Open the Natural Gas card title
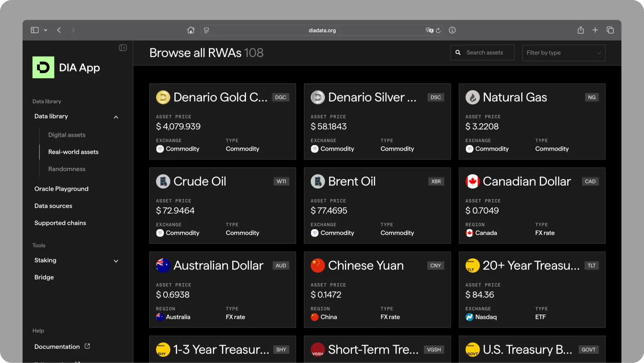The width and height of the screenshot is (644, 363). (x=515, y=97)
